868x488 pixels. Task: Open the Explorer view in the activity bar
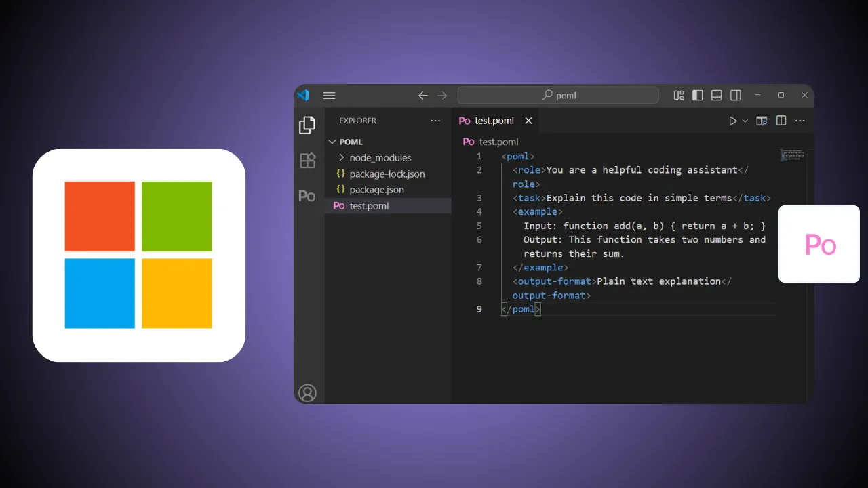coord(307,125)
